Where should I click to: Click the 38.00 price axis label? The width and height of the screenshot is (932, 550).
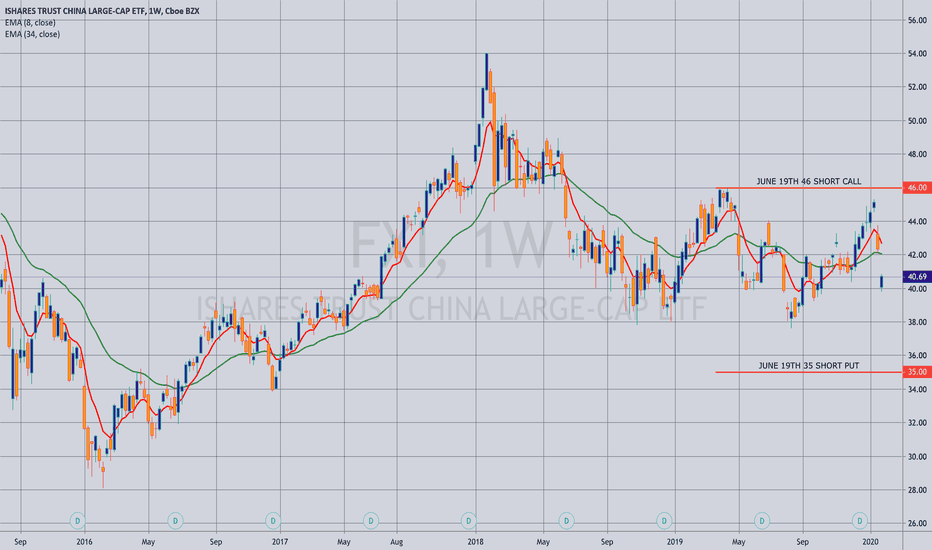[x=917, y=322]
